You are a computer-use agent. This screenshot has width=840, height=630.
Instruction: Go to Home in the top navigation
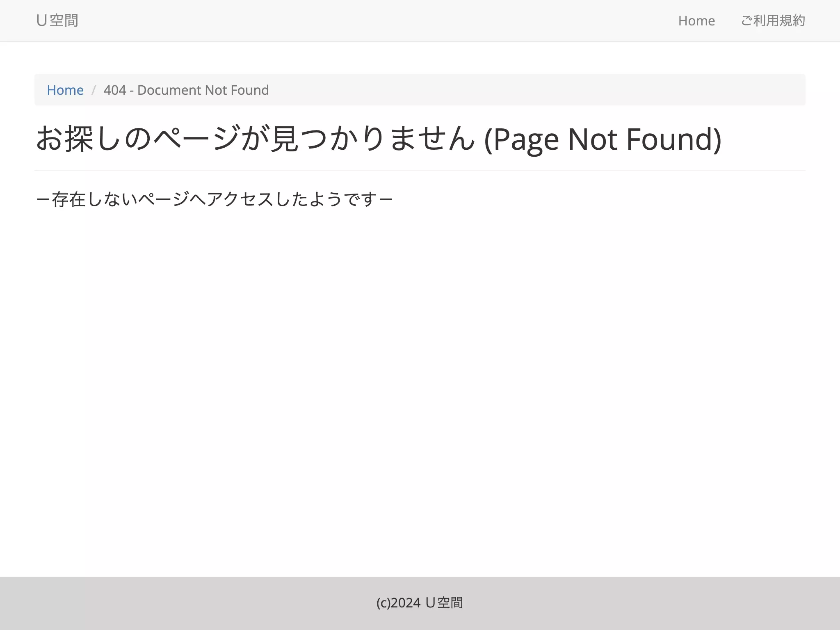pyautogui.click(x=696, y=21)
